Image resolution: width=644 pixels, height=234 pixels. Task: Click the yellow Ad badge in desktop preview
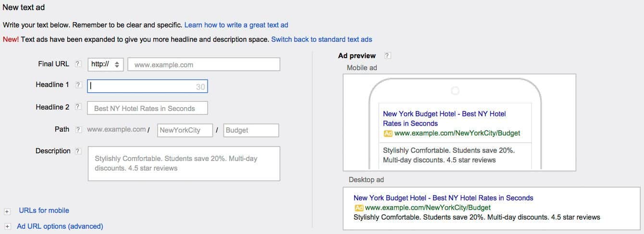[359, 208]
